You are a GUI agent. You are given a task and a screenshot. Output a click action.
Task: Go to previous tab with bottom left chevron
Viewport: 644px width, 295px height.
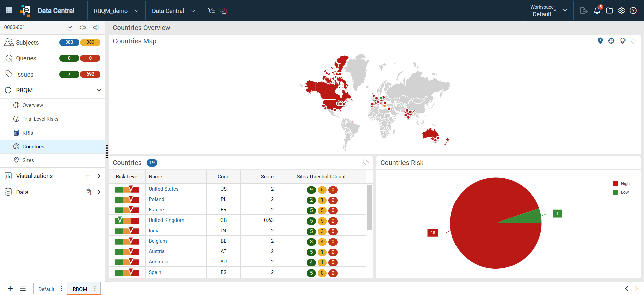627,289
